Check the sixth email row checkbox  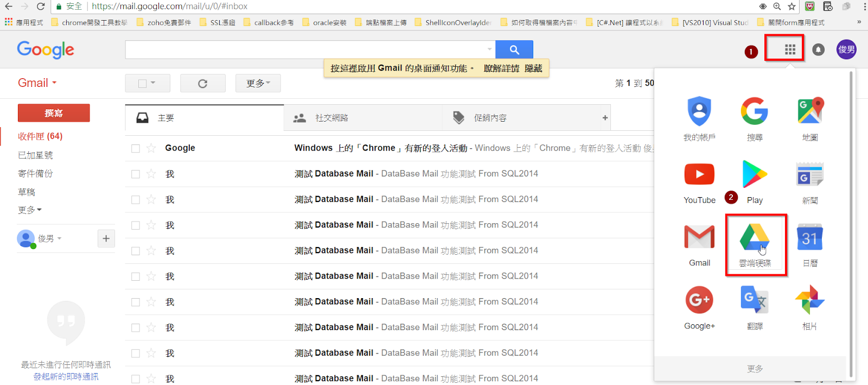pyautogui.click(x=136, y=276)
